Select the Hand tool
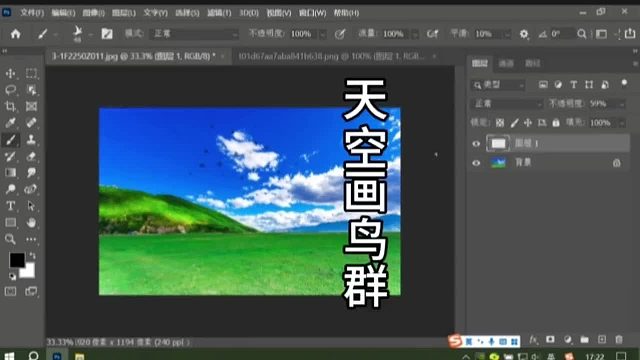This screenshot has width=640, height=360. [31, 222]
